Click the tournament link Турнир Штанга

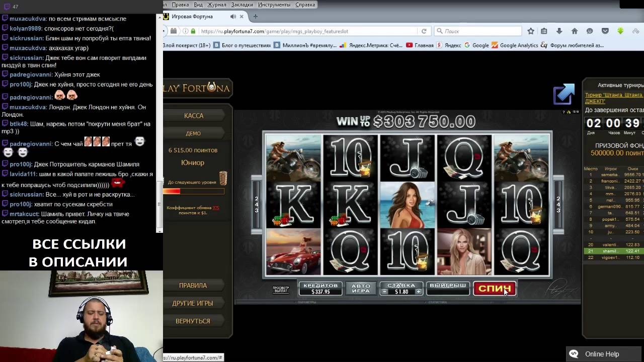[614, 95]
